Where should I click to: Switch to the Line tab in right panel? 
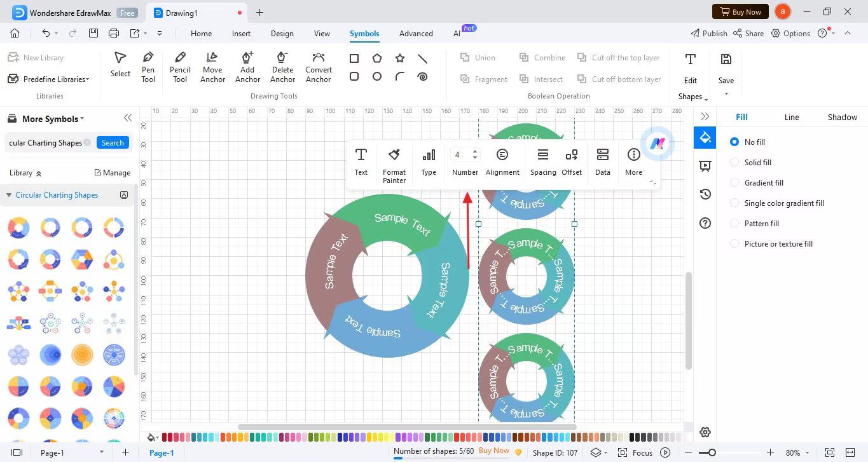[x=791, y=117]
